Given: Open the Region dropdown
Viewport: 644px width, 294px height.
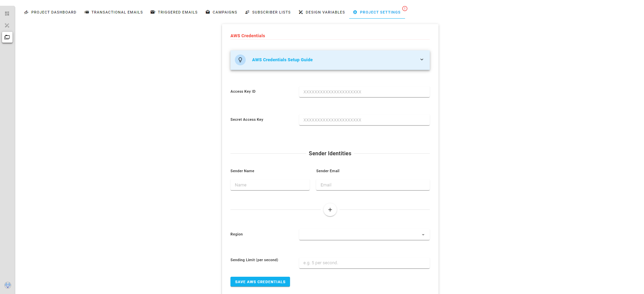Looking at the screenshot, I should 364,234.
